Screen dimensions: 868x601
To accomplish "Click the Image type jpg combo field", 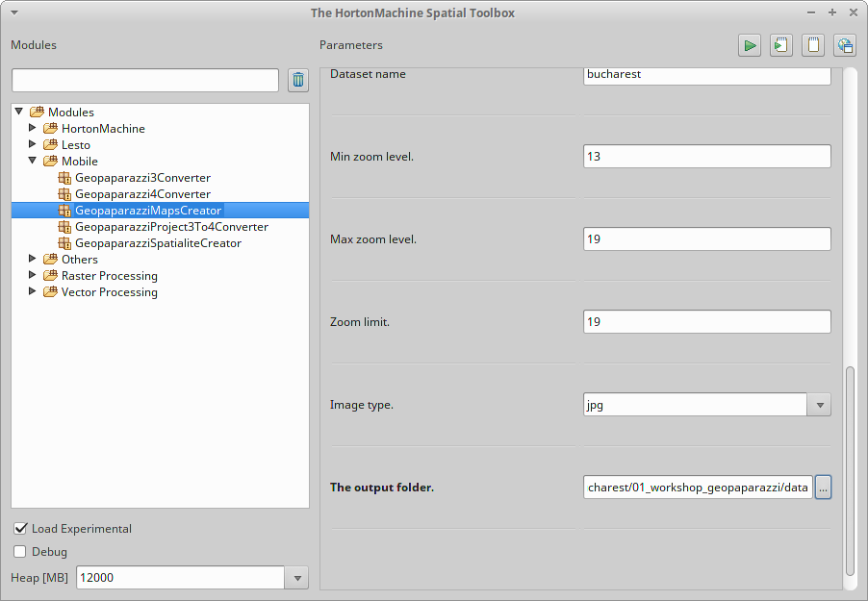I will coord(696,405).
